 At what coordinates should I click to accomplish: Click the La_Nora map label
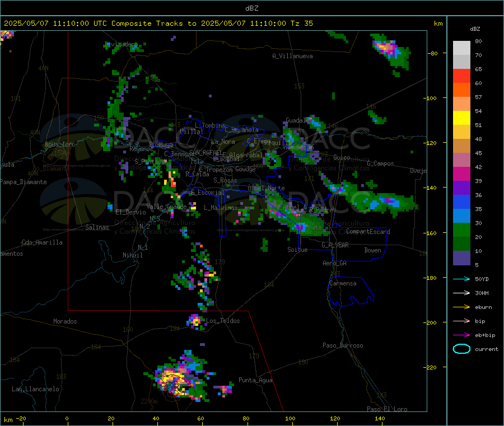pos(223,142)
